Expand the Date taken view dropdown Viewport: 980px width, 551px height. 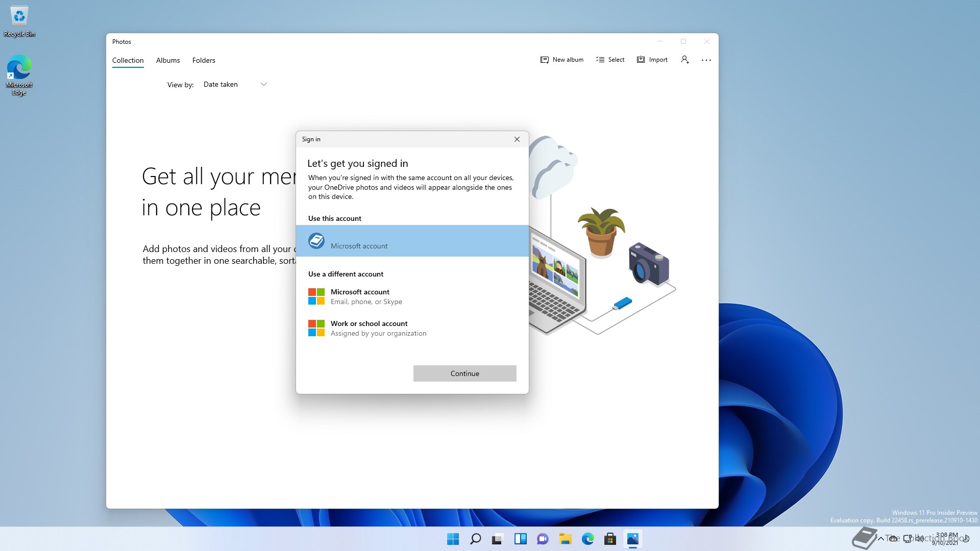(235, 85)
